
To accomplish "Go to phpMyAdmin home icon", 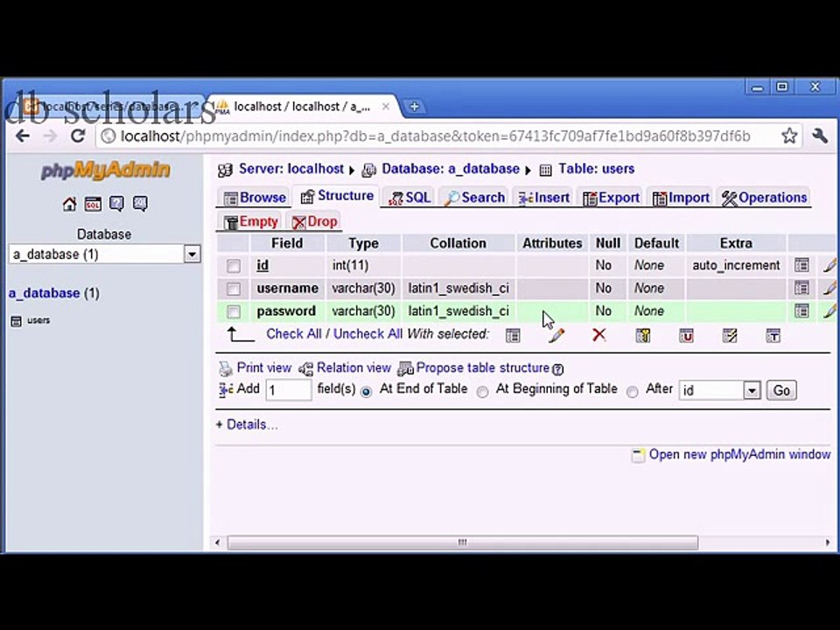I will [x=69, y=204].
